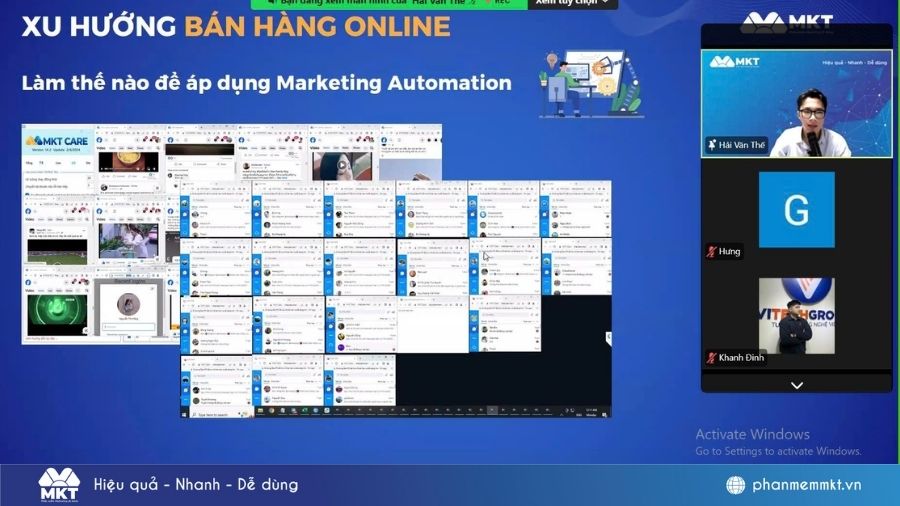The width and height of the screenshot is (900, 506).
Task: Click the "Hải Văn Thế" name label
Action: (x=742, y=145)
